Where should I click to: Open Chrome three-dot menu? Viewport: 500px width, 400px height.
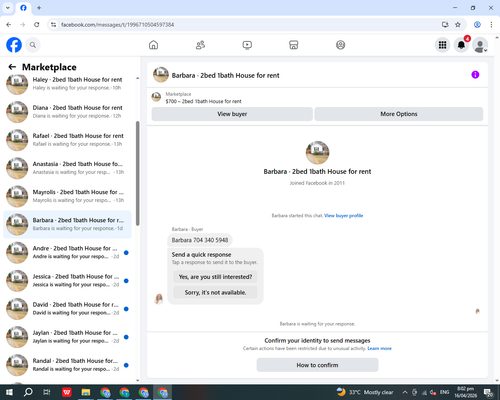(x=491, y=25)
